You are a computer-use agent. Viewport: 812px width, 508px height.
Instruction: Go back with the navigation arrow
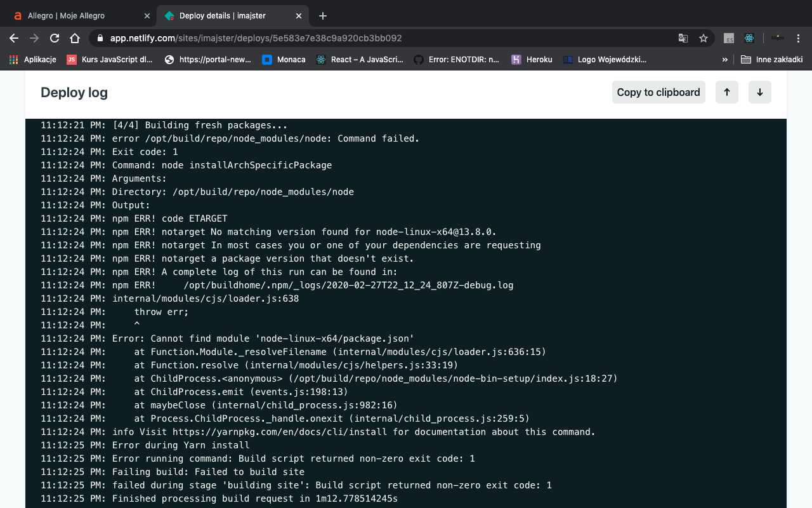13,38
